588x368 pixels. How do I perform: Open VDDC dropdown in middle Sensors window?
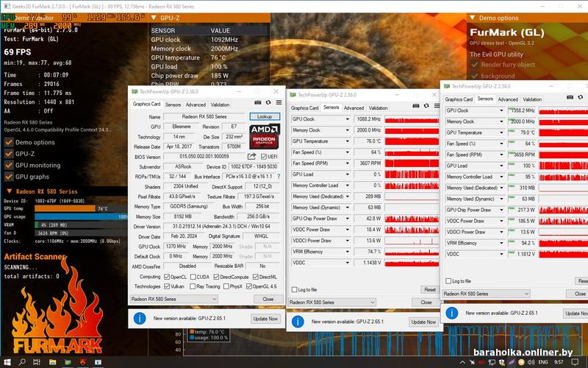tap(348, 263)
